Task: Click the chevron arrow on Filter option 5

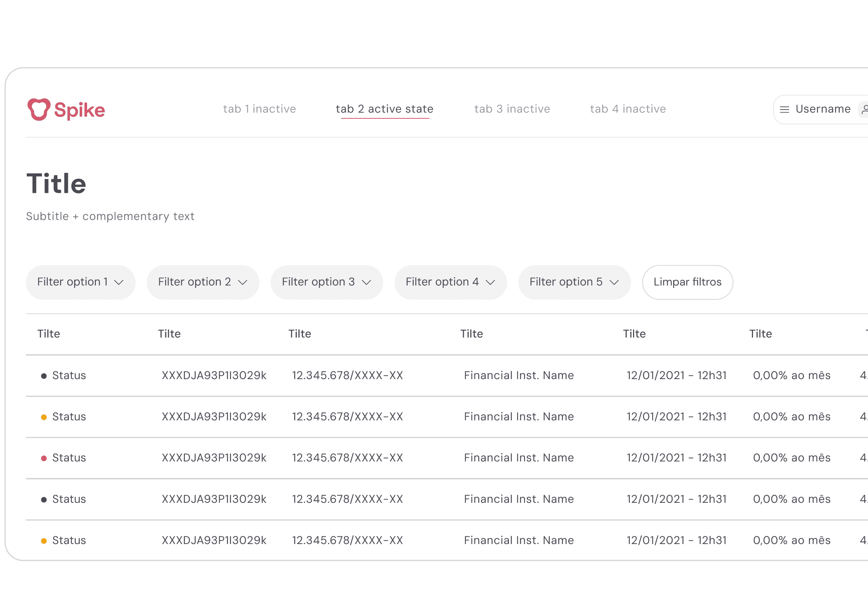Action: coord(614,282)
